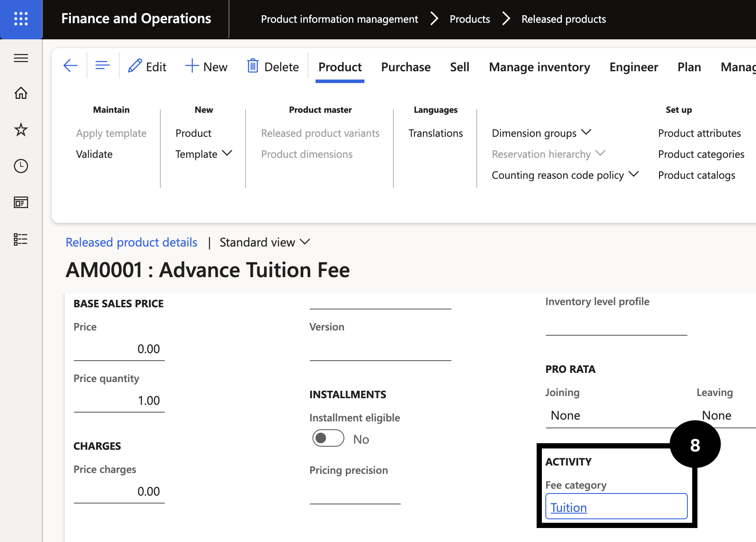
Task: Open Recent clock icon in sidebar
Action: [x=21, y=166]
